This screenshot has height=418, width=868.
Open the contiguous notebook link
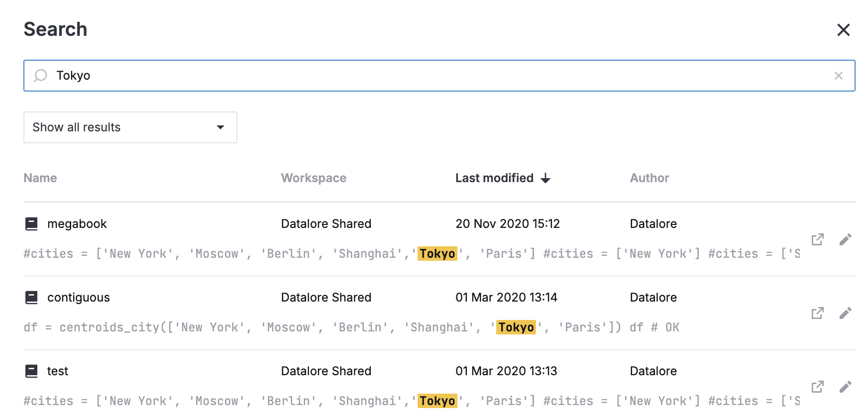pyautogui.click(x=79, y=298)
